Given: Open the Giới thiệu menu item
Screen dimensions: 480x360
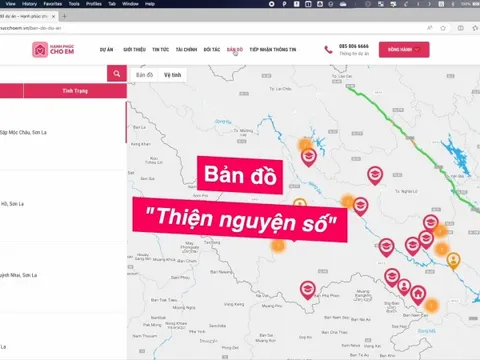Looking at the screenshot, I should tap(134, 50).
